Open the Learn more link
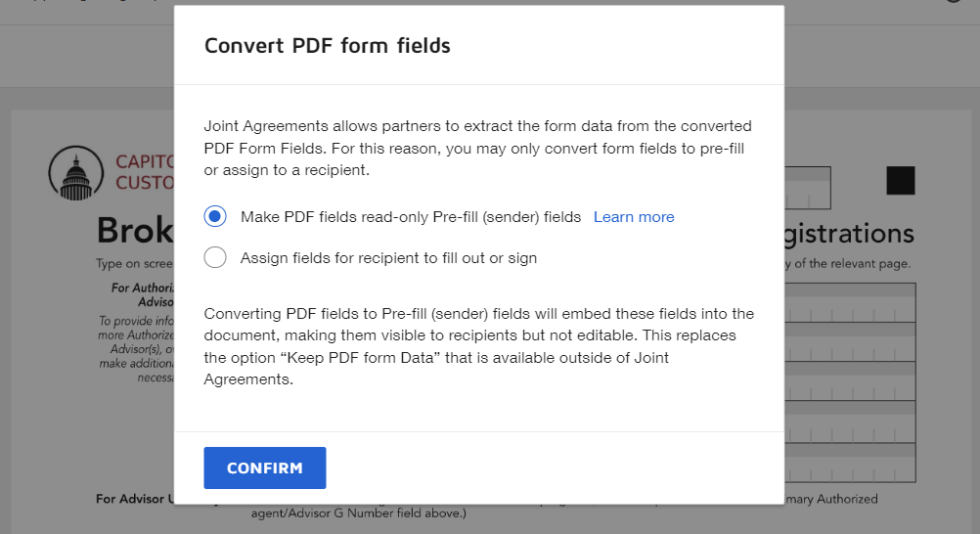 634,217
